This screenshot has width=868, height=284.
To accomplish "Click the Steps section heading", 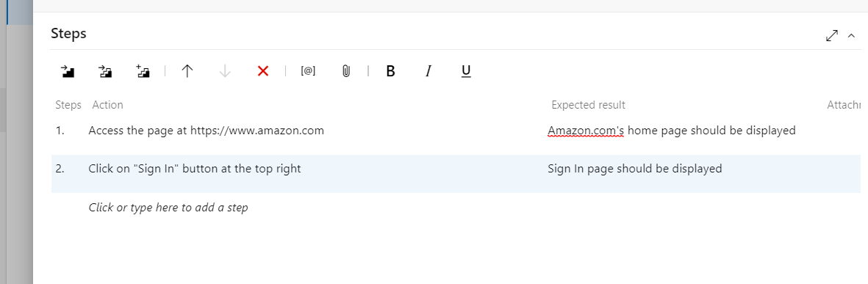I will coord(68,34).
